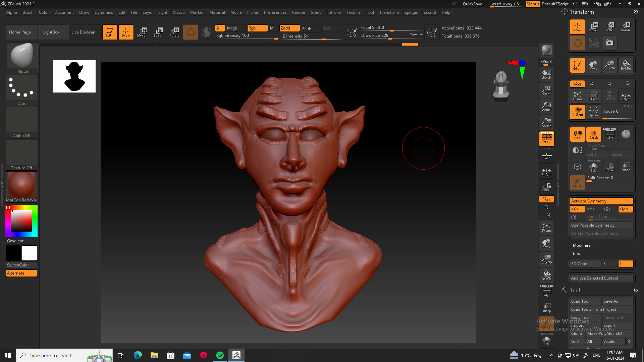644x362 pixels.
Task: Toggle Activate Symmetry in Transform palette
Action: (601, 201)
